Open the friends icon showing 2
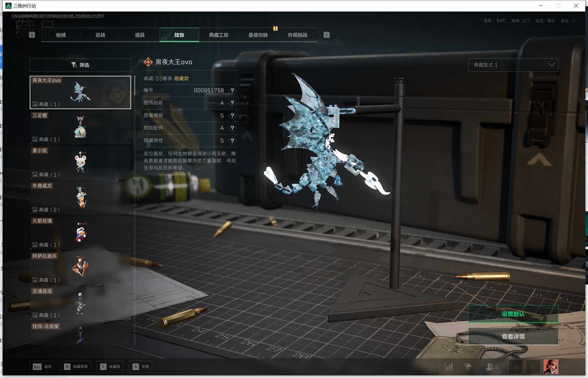Screen dimensions: 588x378 tap(492, 367)
